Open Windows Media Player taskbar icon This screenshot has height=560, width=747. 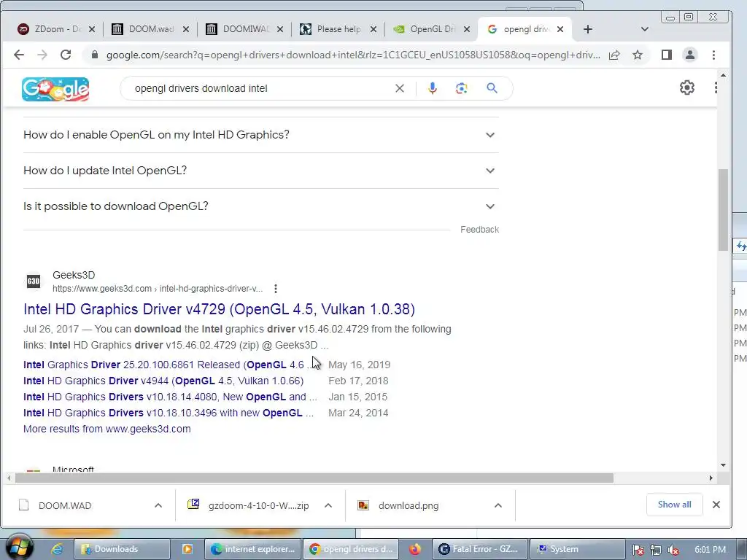pyautogui.click(x=187, y=549)
